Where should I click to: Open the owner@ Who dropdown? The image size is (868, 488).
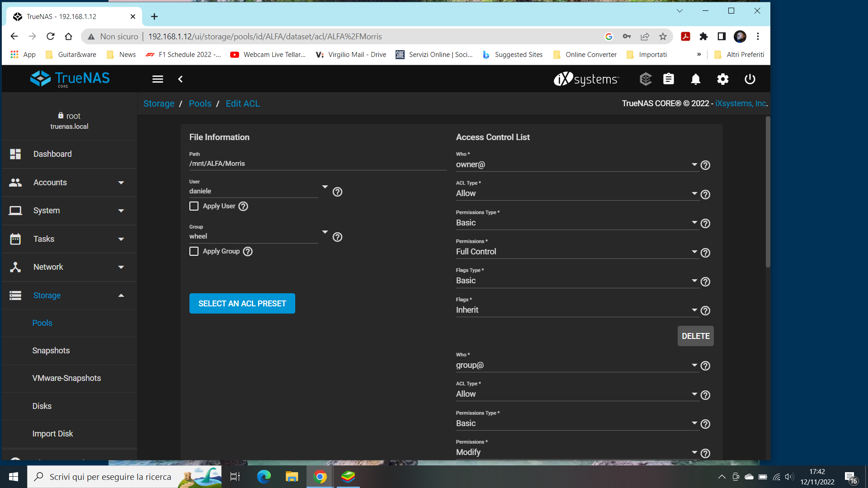[574, 165]
